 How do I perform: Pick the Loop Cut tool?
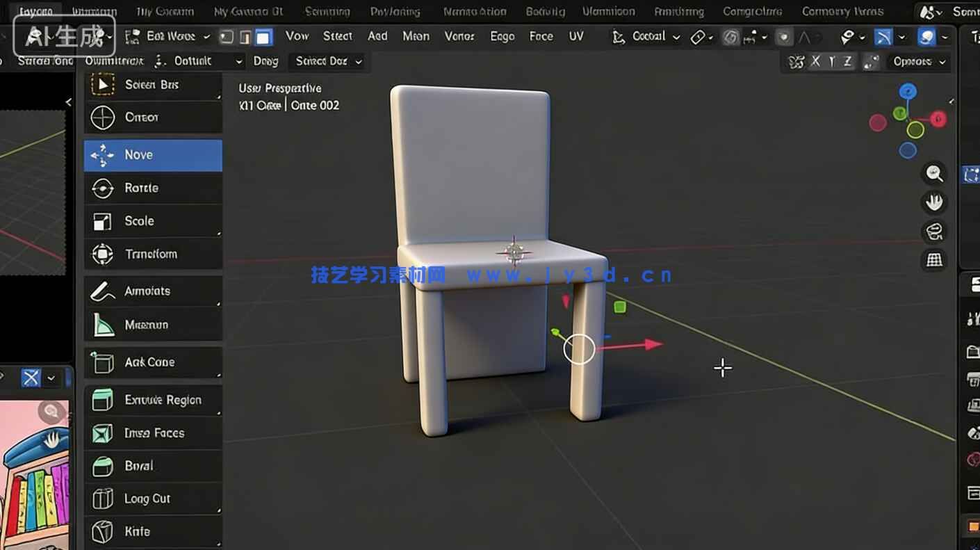153,498
